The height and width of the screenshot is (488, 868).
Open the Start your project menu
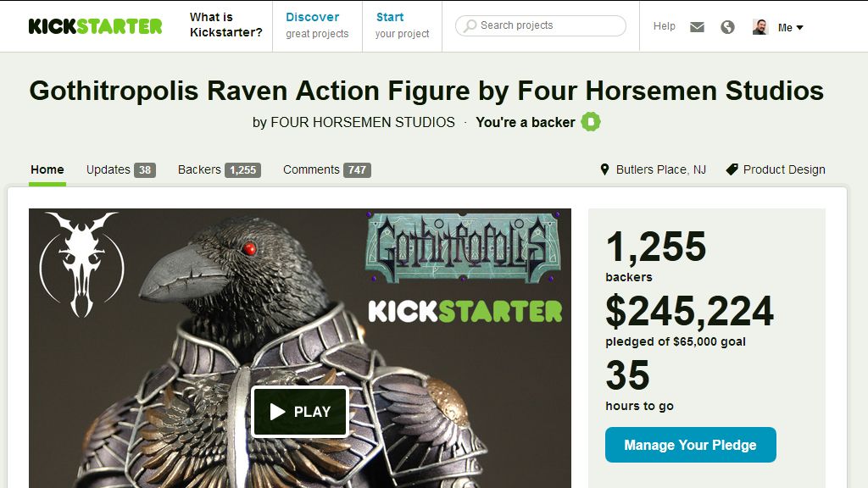402,25
